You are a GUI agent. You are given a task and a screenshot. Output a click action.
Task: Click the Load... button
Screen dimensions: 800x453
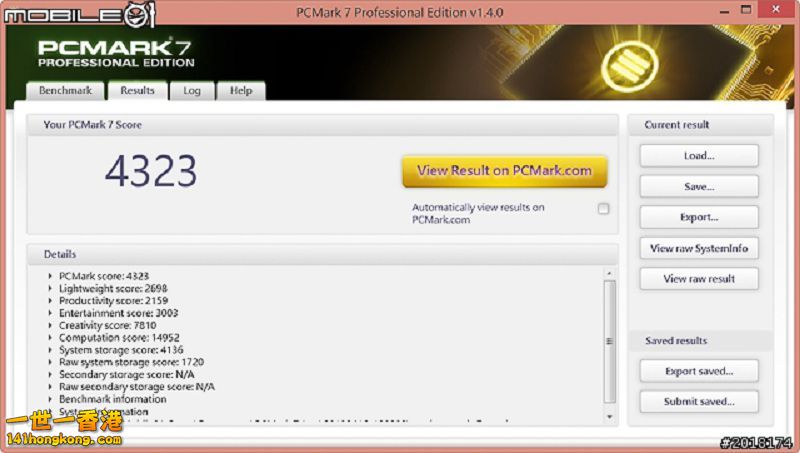click(x=698, y=156)
